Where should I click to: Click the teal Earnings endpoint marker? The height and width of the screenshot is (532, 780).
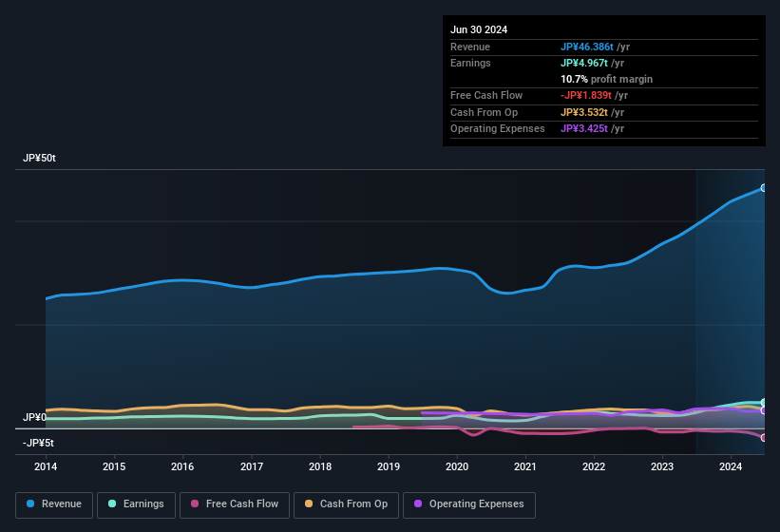coord(764,403)
